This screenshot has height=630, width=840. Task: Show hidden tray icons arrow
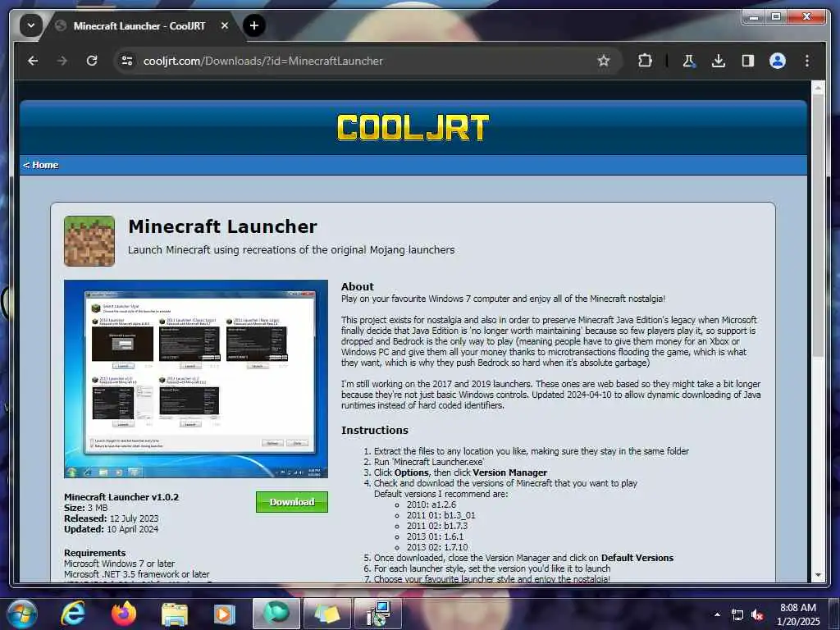pyautogui.click(x=717, y=614)
